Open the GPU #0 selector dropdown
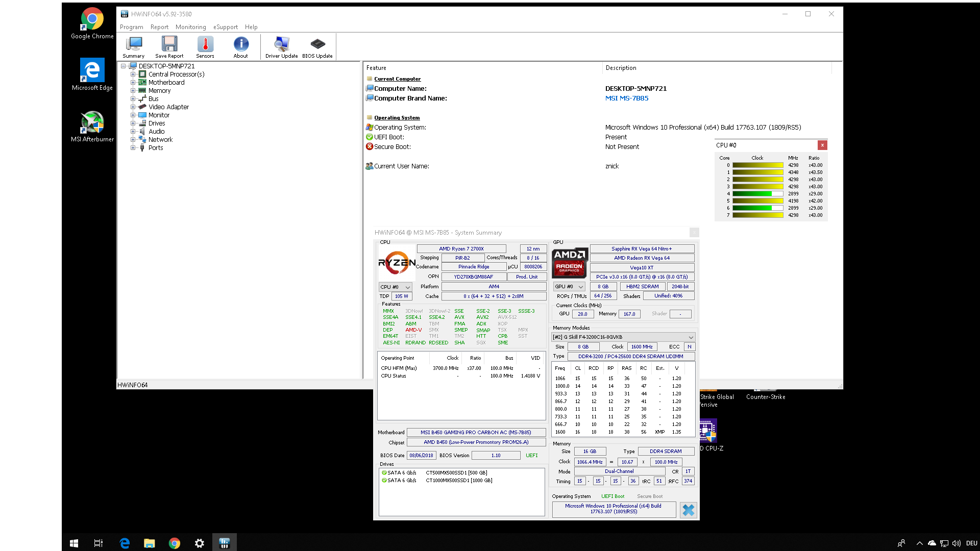Image resolution: width=980 pixels, height=551 pixels. click(569, 287)
